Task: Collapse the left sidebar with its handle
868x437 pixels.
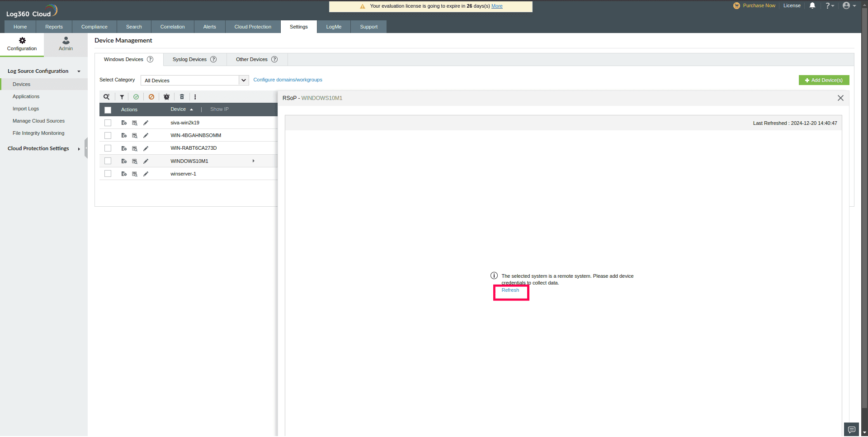Action: click(86, 148)
